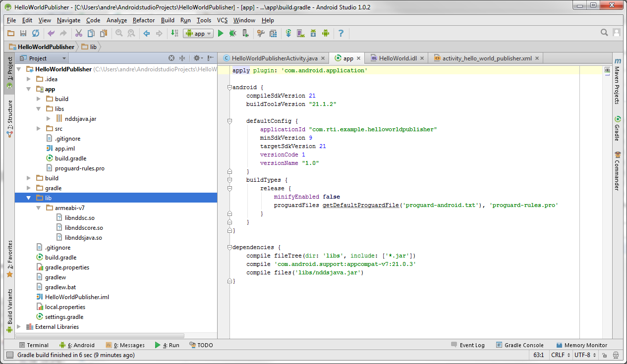This screenshot has width=627, height=364.
Task: Open the UTF-8 encoding dropdown
Action: point(585,355)
